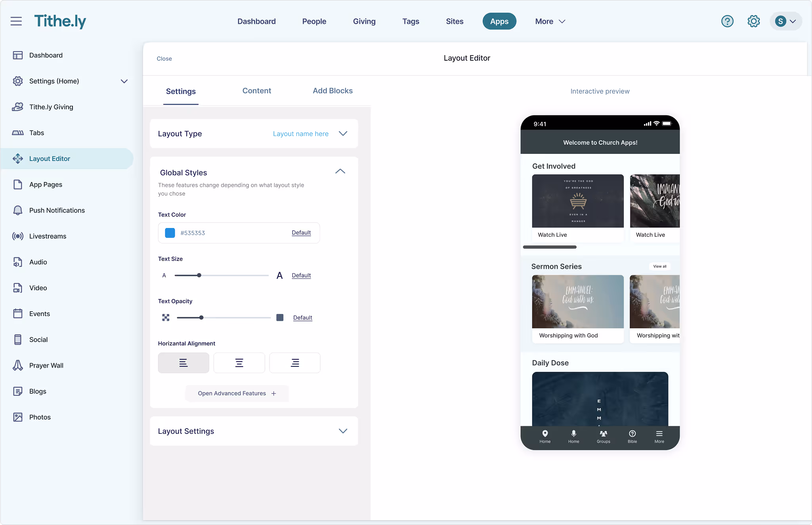Open the Layout Type dropdown

click(342, 134)
